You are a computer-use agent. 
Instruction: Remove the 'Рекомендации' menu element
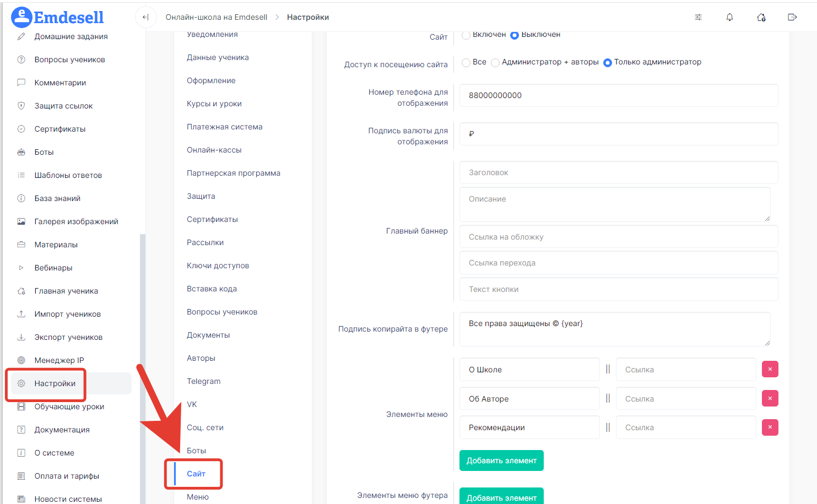tap(770, 427)
